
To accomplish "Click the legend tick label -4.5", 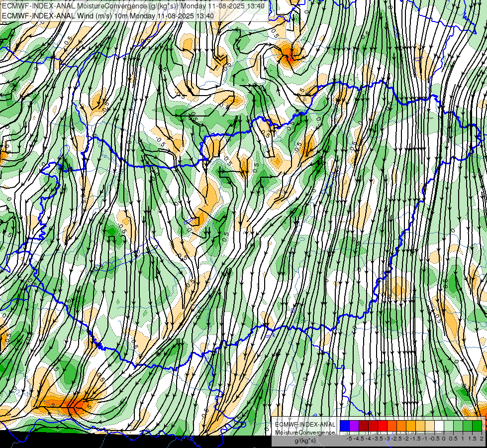I will (x=359, y=439).
